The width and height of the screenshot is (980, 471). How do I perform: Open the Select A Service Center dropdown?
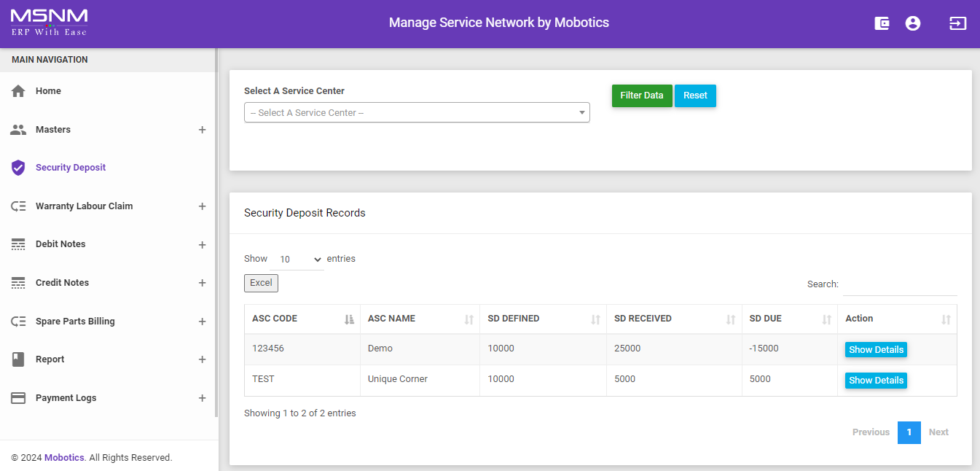(x=417, y=113)
